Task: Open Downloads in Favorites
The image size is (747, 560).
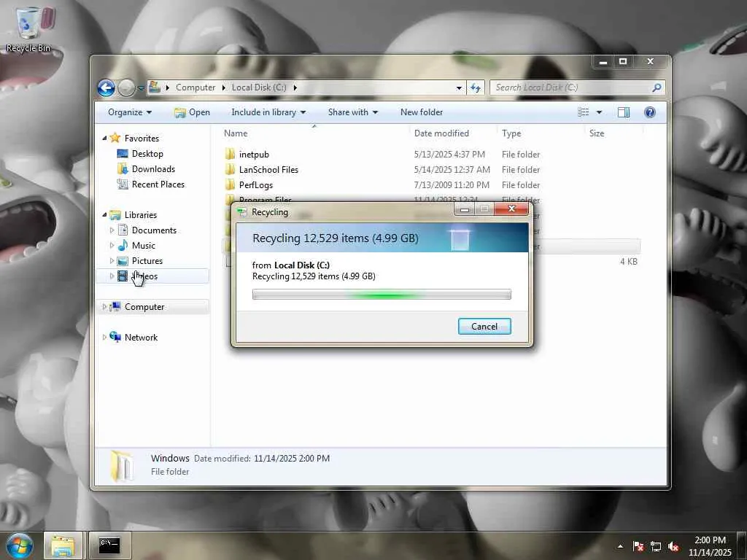Action: (153, 169)
